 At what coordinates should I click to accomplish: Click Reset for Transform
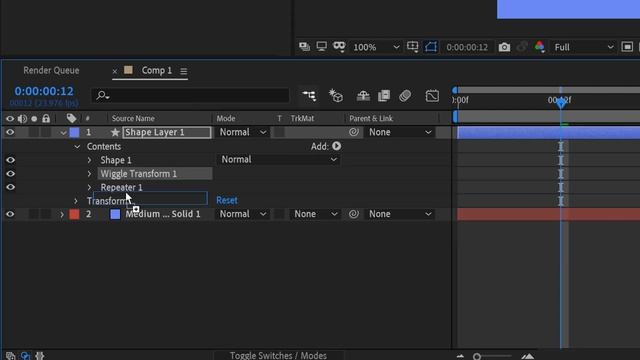click(227, 200)
